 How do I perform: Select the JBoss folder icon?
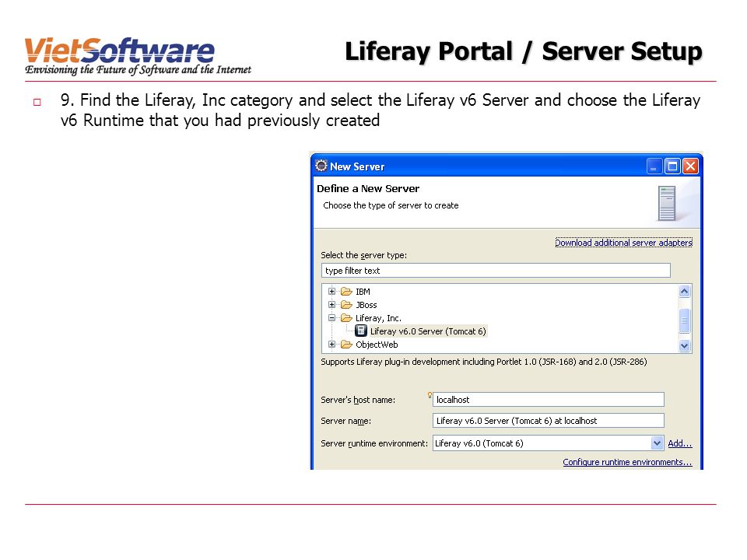coord(346,305)
